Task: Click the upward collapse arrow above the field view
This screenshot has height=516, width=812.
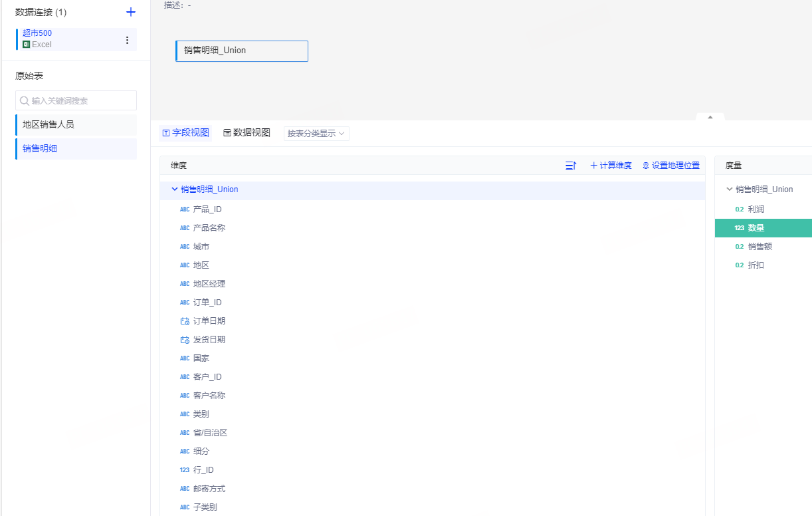Action: (x=709, y=116)
